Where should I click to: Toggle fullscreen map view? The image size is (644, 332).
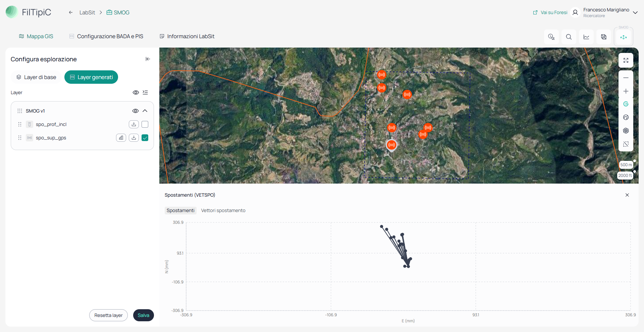pyautogui.click(x=626, y=60)
